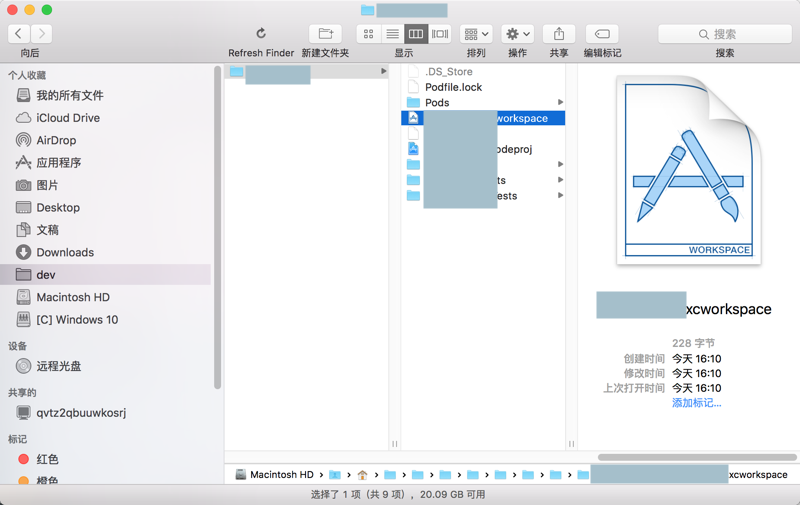800x505 pixels.
Task: Click the 设备 sidebar section header
Action: (x=17, y=346)
